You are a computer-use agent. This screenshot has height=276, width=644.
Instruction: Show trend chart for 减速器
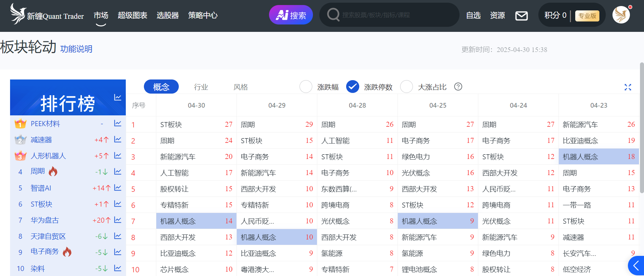point(117,140)
